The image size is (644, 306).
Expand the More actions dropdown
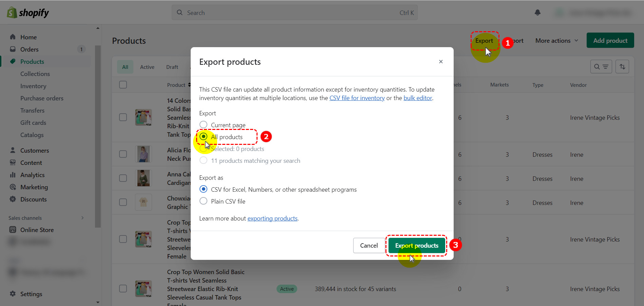point(556,41)
